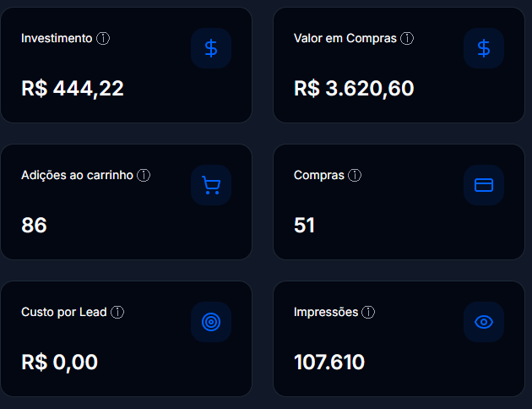Image resolution: width=532 pixels, height=409 pixels.
Task: Click the Adições ao carrinho label
Action: [x=77, y=176]
